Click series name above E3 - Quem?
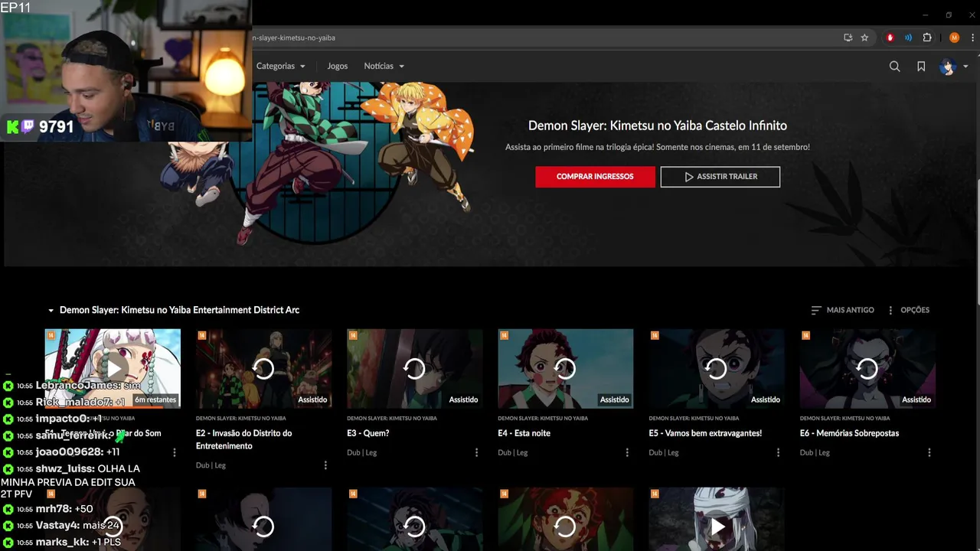 click(x=391, y=419)
